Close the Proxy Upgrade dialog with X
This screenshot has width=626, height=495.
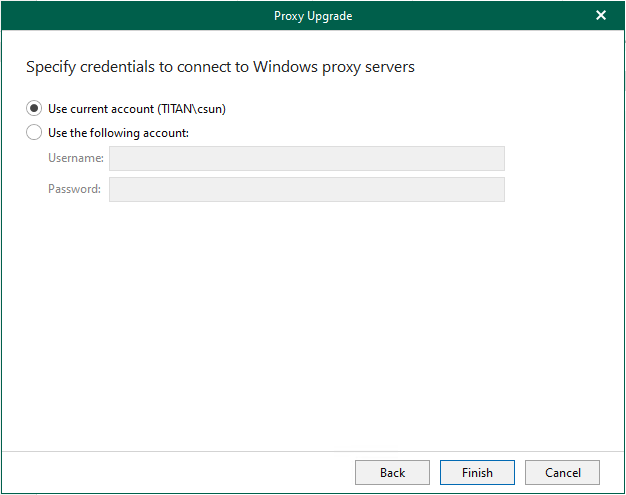[601, 16]
